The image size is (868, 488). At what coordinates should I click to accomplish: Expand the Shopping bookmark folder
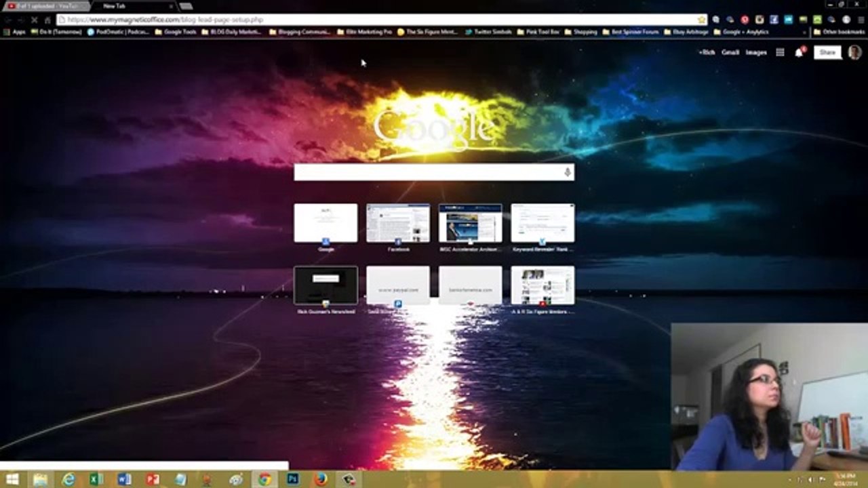tap(581, 32)
